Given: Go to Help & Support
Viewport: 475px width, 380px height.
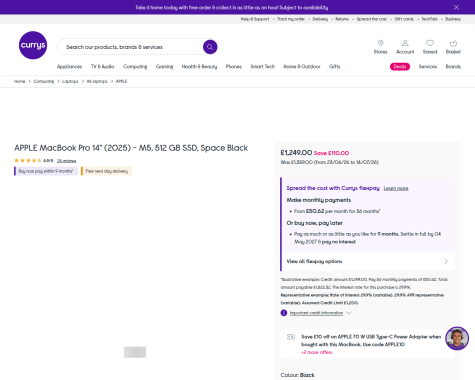Looking at the screenshot, I should coord(255,19).
